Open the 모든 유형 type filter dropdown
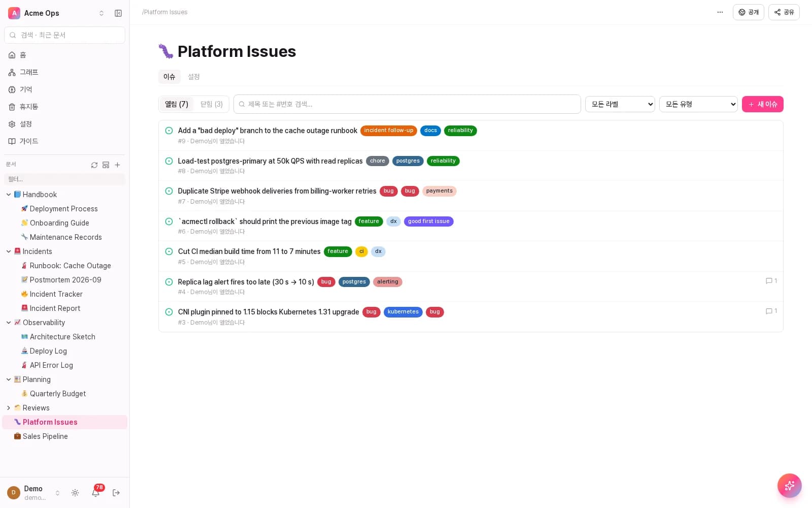This screenshot has height=508, width=812. [698, 104]
